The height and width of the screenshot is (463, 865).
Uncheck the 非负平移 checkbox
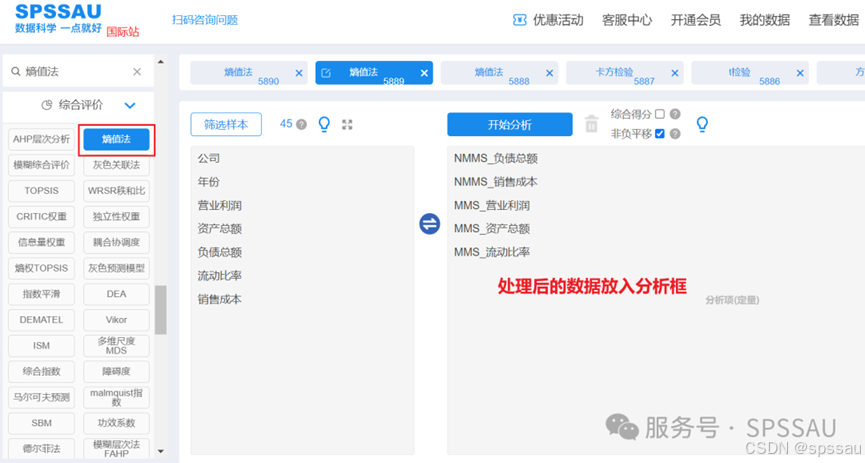[x=660, y=134]
